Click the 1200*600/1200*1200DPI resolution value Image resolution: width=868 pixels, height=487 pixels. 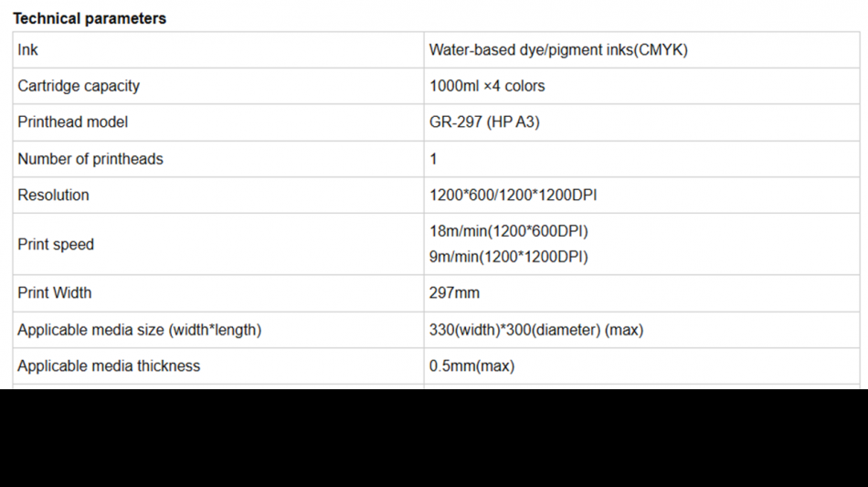(x=513, y=195)
